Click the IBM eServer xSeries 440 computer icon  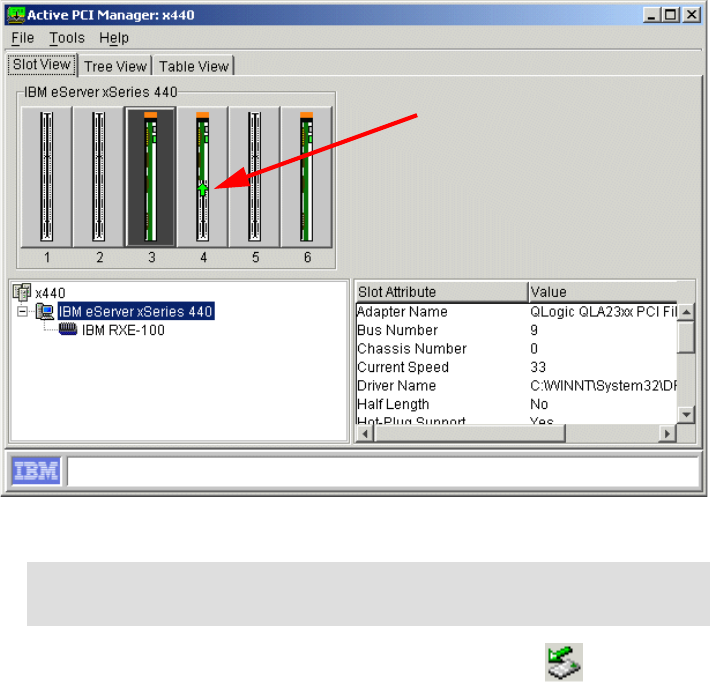pyautogui.click(x=44, y=312)
